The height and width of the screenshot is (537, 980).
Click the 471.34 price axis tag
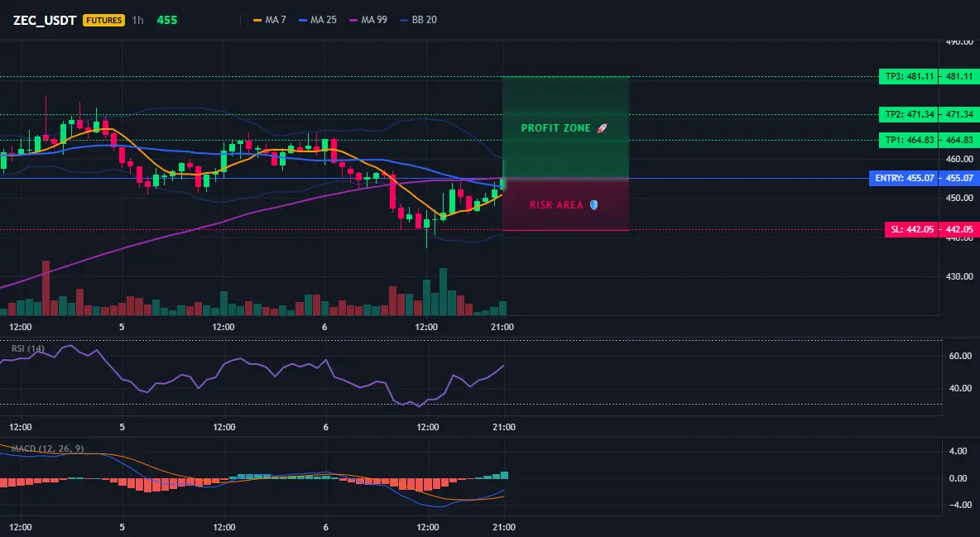(x=959, y=114)
